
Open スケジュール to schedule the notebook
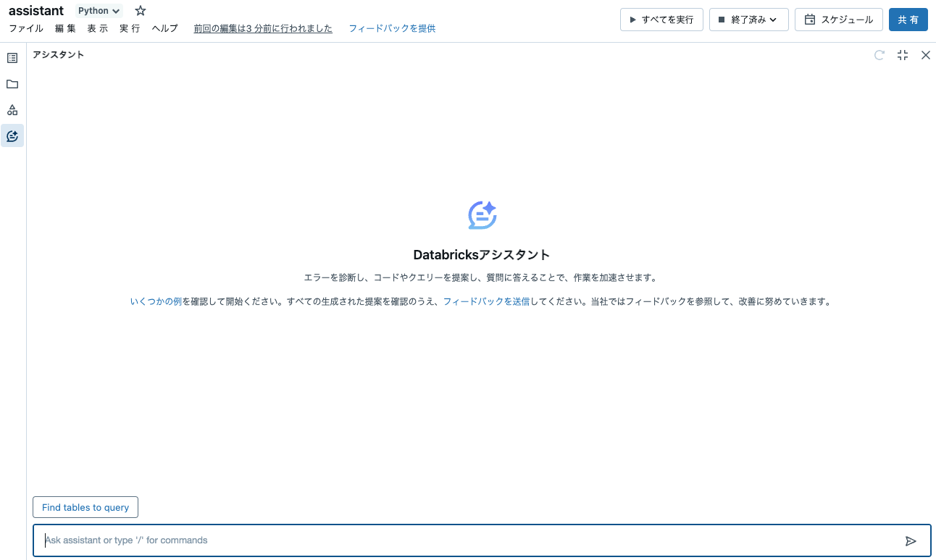click(x=838, y=20)
